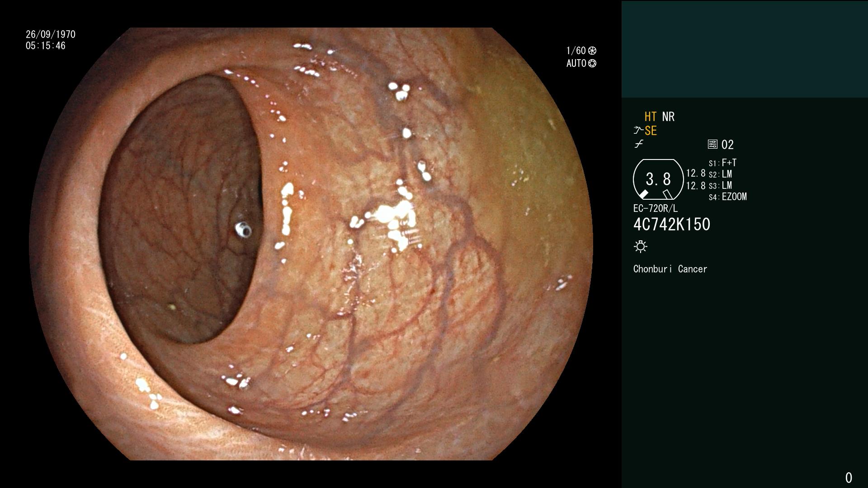Click the S1: F+T switch assignment
Viewport: 868px width, 488px height.
[x=722, y=163]
